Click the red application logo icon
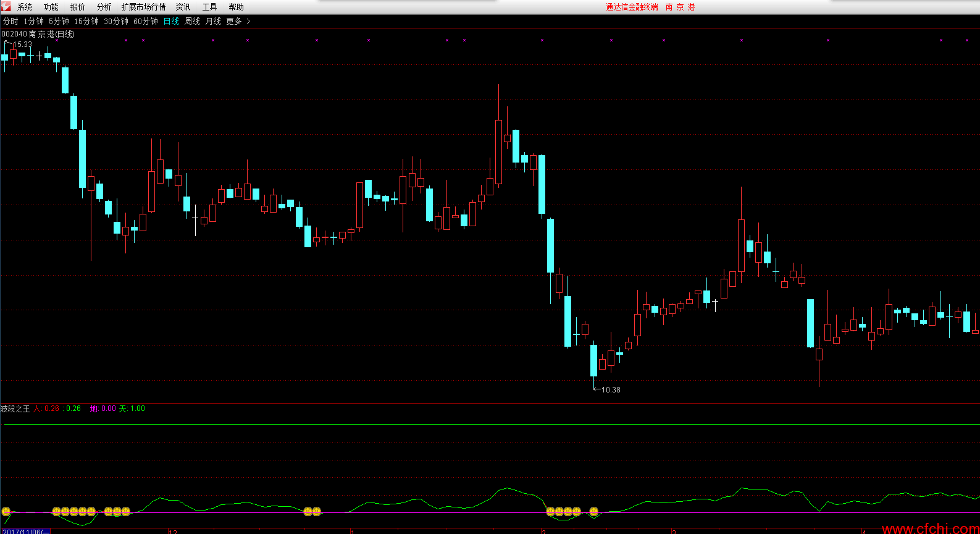 tap(6, 6)
